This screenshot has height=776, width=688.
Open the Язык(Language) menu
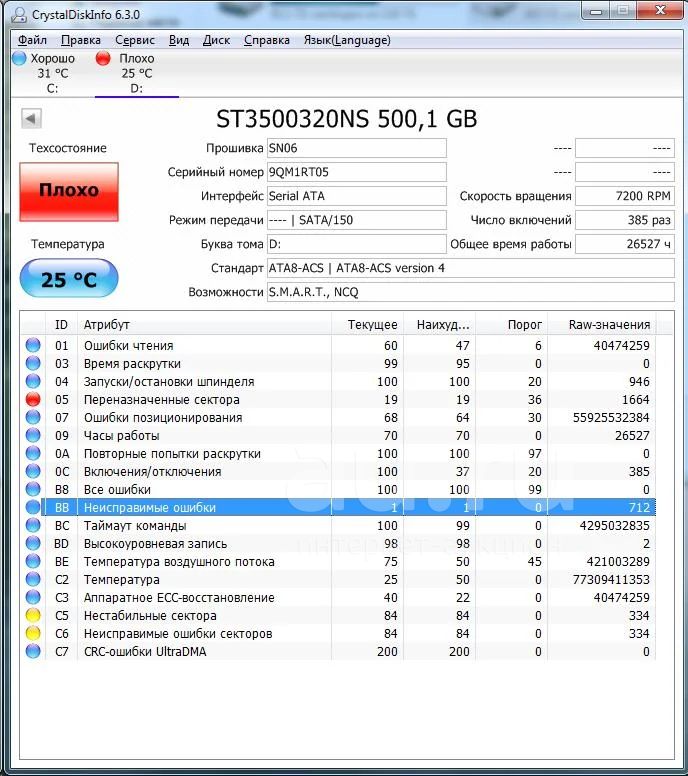[x=347, y=40]
